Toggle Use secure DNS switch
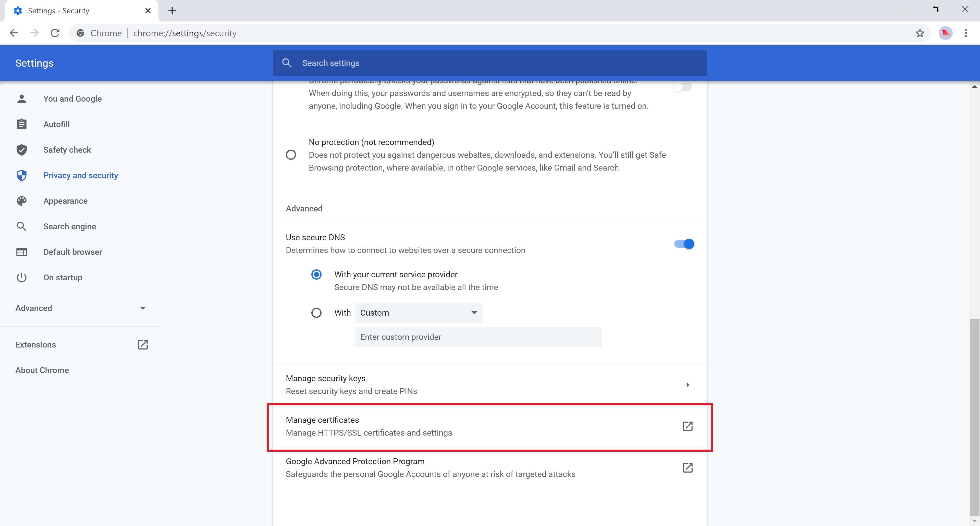 (684, 244)
